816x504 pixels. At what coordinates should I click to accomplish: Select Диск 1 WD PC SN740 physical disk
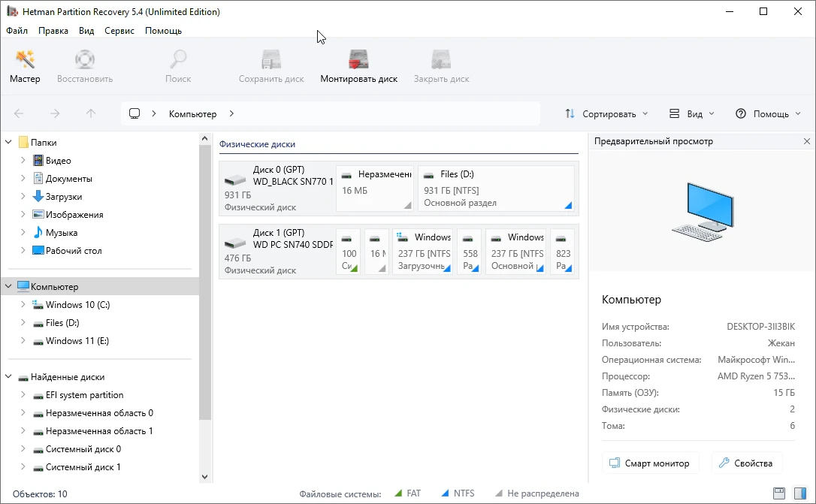point(277,251)
